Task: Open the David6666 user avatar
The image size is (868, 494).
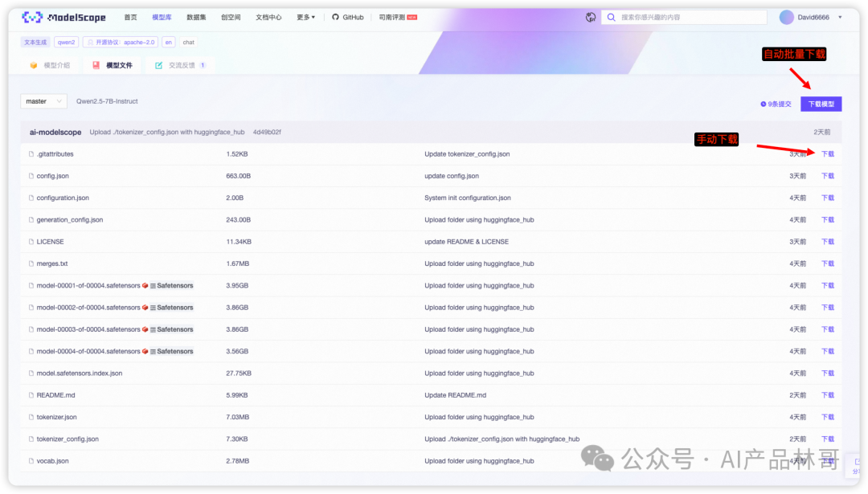Action: 787,17
